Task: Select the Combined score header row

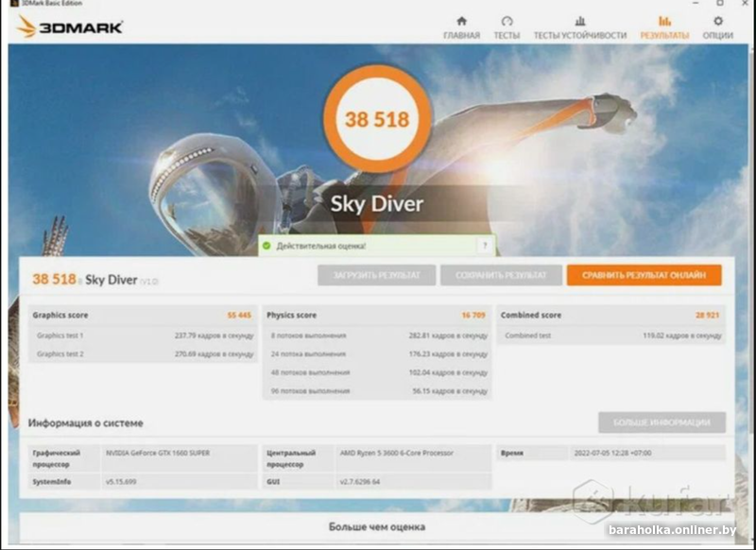Action: 610,315
